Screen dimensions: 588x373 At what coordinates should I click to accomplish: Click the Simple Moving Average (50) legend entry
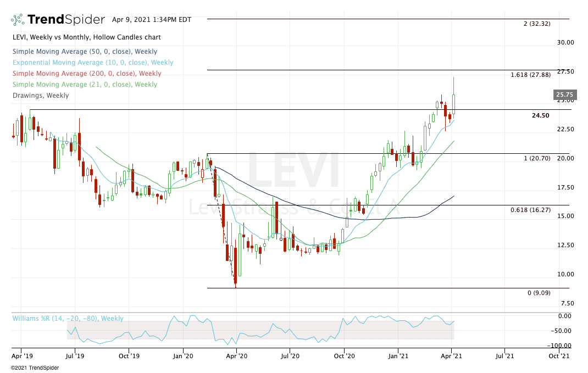[x=85, y=52]
